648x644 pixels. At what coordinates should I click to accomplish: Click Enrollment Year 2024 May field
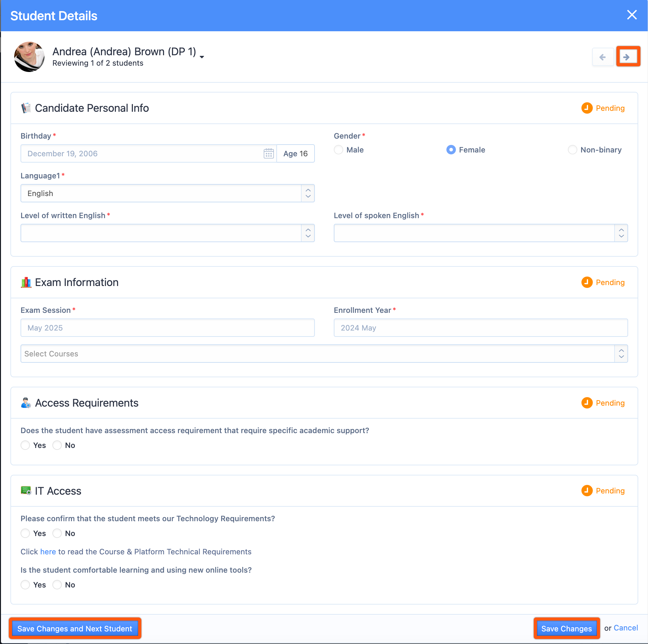(x=480, y=328)
